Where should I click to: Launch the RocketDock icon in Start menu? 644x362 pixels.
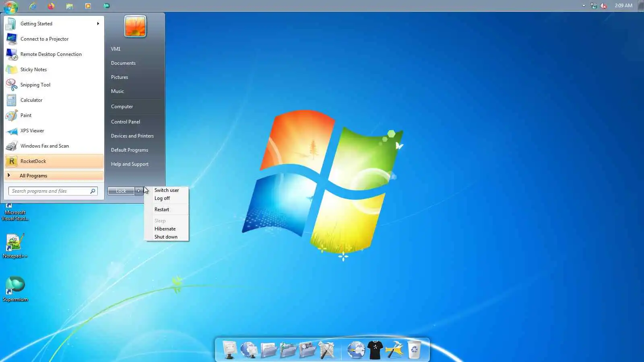click(x=11, y=161)
